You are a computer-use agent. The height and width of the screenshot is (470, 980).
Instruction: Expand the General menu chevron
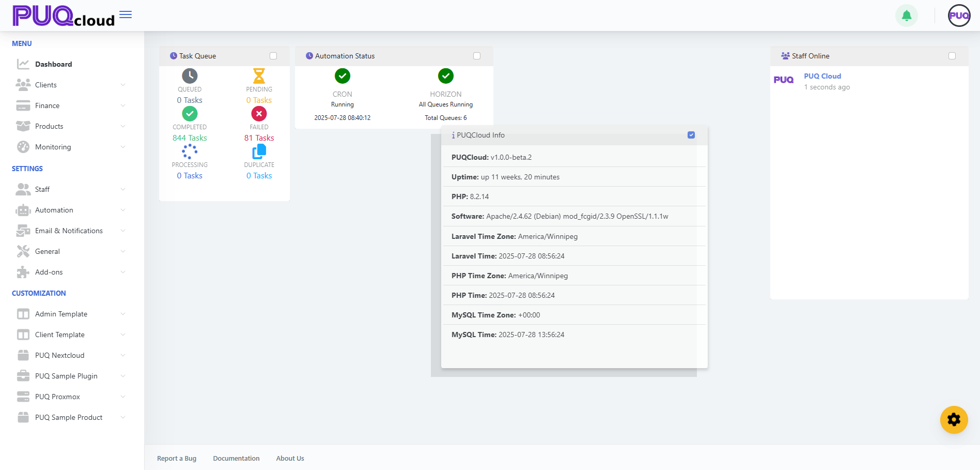[122, 251]
